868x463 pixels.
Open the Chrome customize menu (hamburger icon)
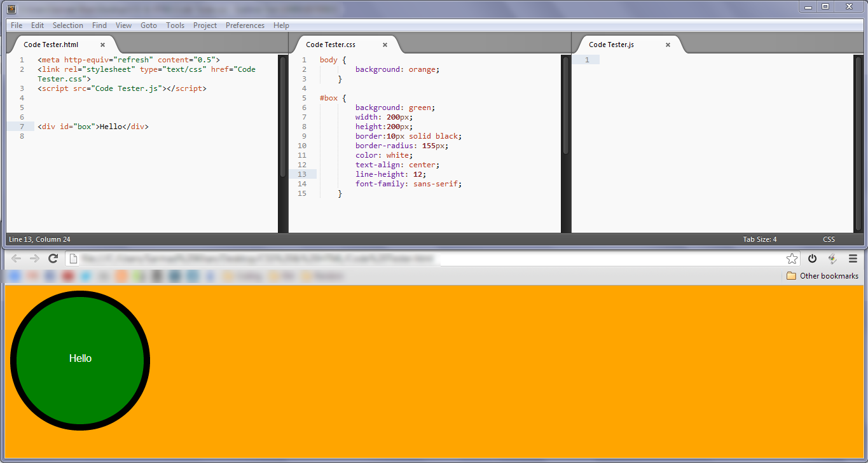853,258
